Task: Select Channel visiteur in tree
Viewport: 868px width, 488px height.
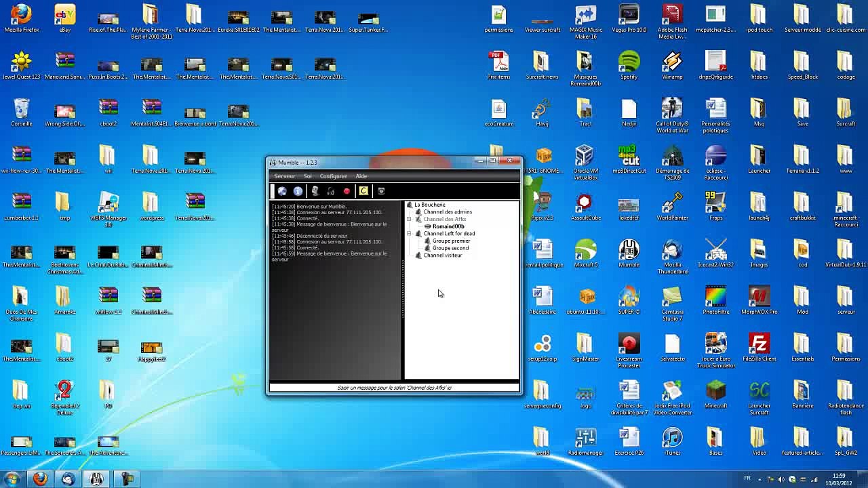Action: pos(443,256)
